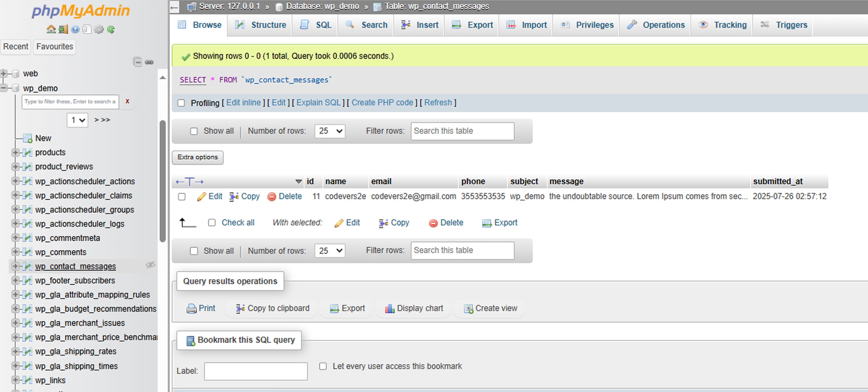Tick the checkbox for row id 11
868x392 pixels.
pyautogui.click(x=182, y=196)
